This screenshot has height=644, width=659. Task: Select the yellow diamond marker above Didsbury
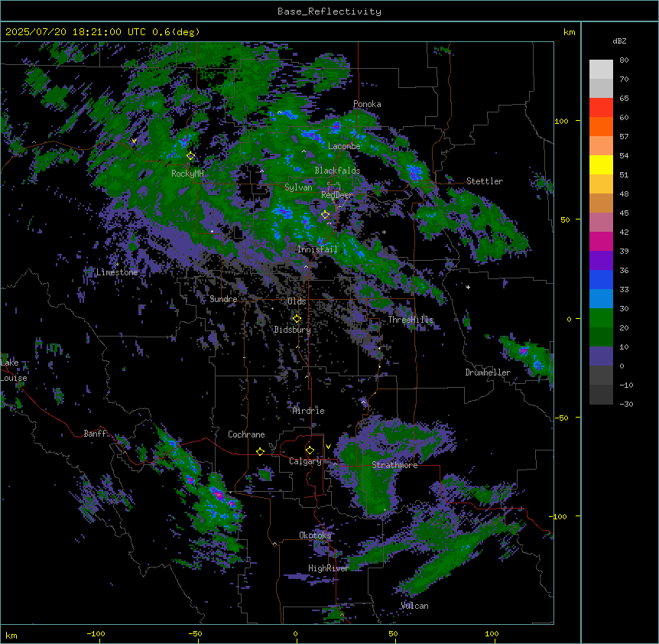pyautogui.click(x=297, y=319)
